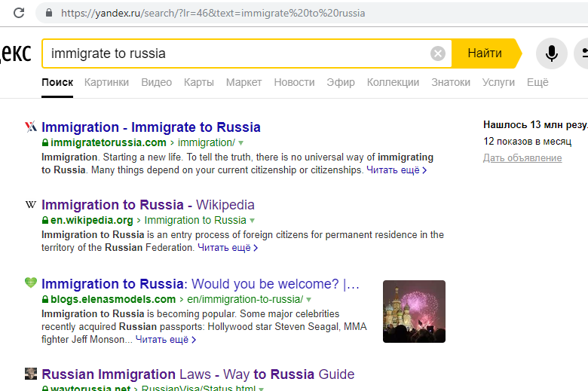Click the yandex.ru URL in the address bar
The height and width of the screenshot is (391, 588).
click(213, 13)
